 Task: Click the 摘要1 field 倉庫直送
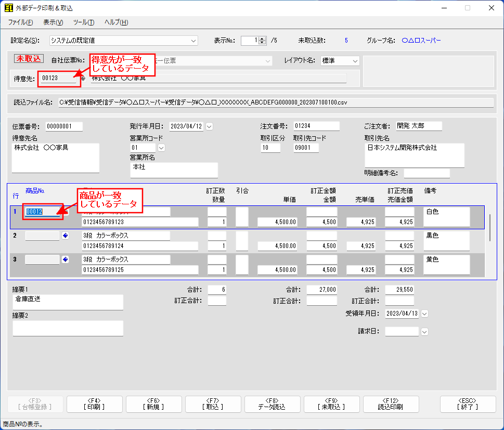tap(68, 303)
